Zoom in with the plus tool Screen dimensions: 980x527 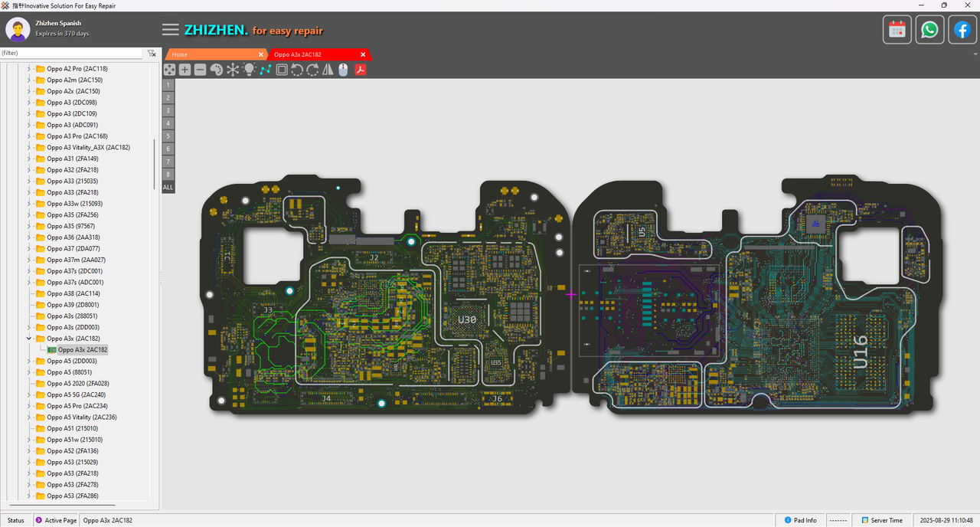185,70
